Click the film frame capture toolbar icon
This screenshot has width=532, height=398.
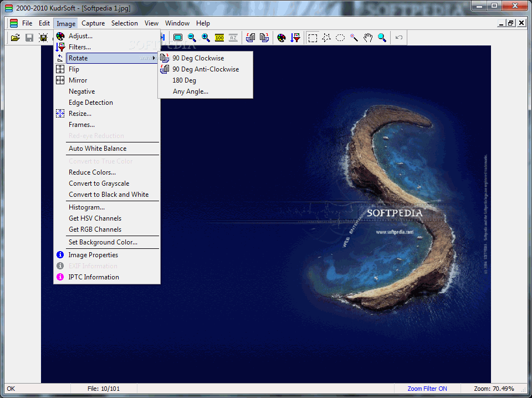pyautogui.click(x=43, y=38)
